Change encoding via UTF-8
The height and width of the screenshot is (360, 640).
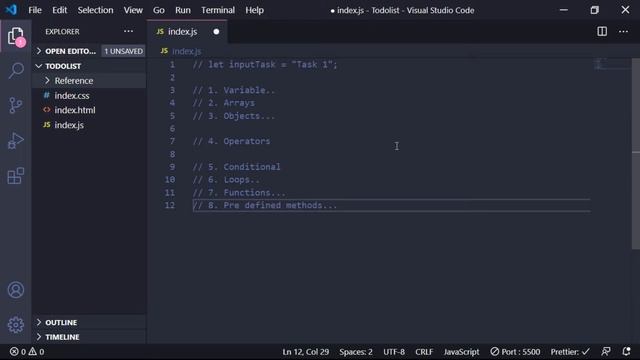[x=394, y=351]
